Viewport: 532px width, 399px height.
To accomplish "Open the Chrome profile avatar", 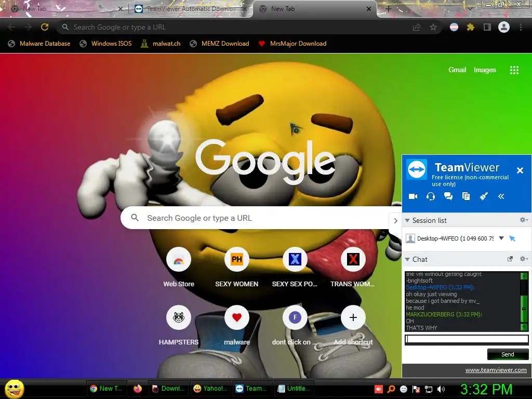I will (x=504, y=27).
